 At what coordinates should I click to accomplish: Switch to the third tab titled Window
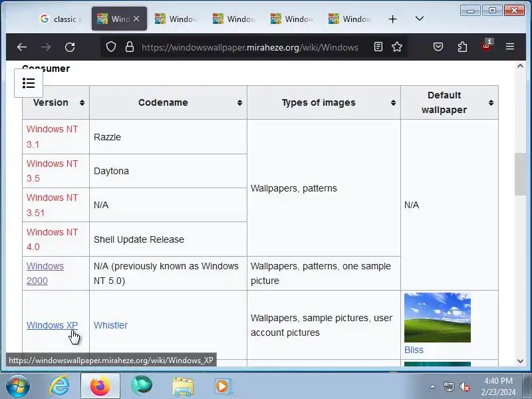point(176,19)
